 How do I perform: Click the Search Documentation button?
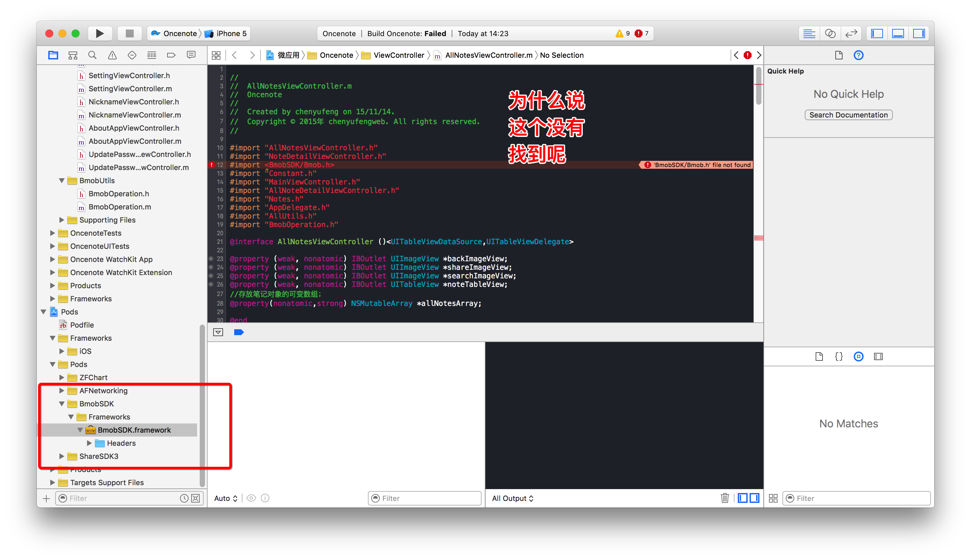point(848,115)
